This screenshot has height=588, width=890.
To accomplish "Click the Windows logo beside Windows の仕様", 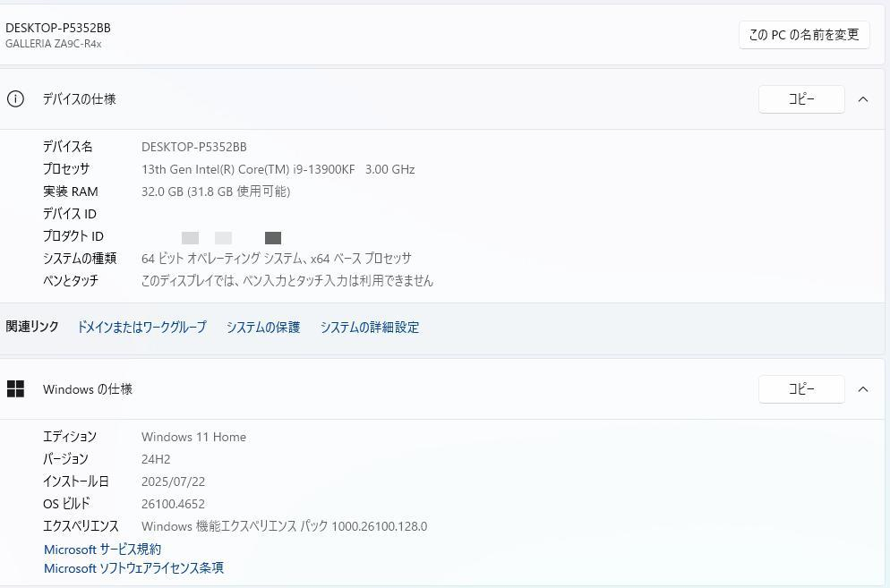I will [16, 388].
